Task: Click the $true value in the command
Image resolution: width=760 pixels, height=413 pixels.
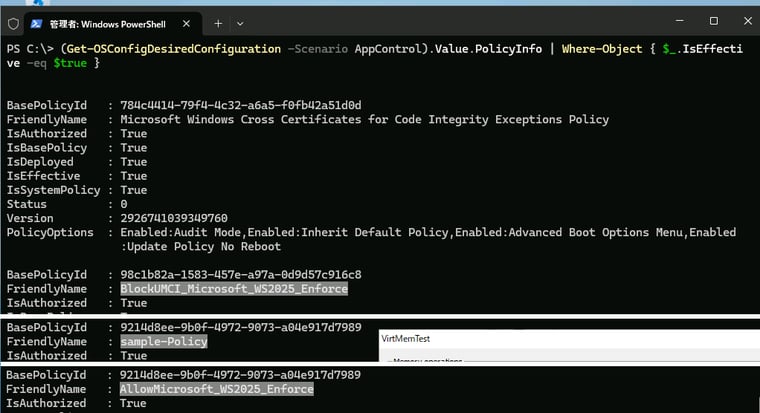Action: (x=70, y=63)
